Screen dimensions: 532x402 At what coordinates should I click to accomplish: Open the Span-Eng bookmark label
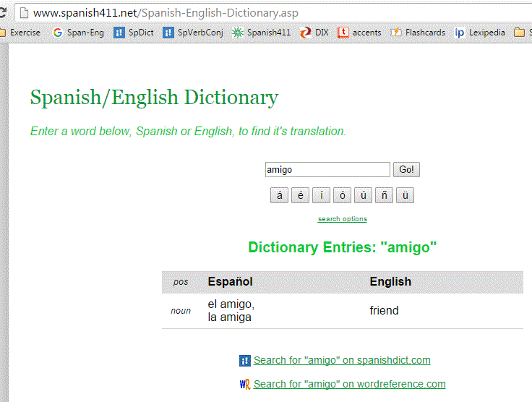point(85,33)
